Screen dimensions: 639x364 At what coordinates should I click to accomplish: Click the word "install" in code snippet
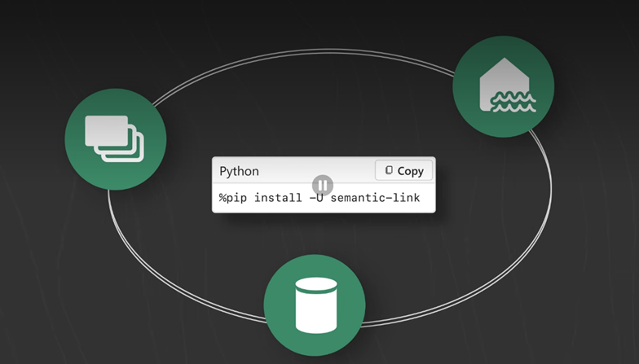(278, 198)
